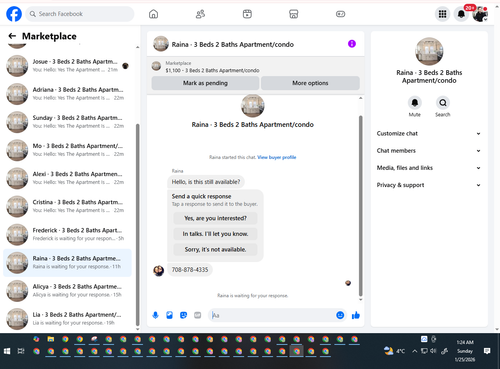Mute the Raina conversation

coord(415,103)
